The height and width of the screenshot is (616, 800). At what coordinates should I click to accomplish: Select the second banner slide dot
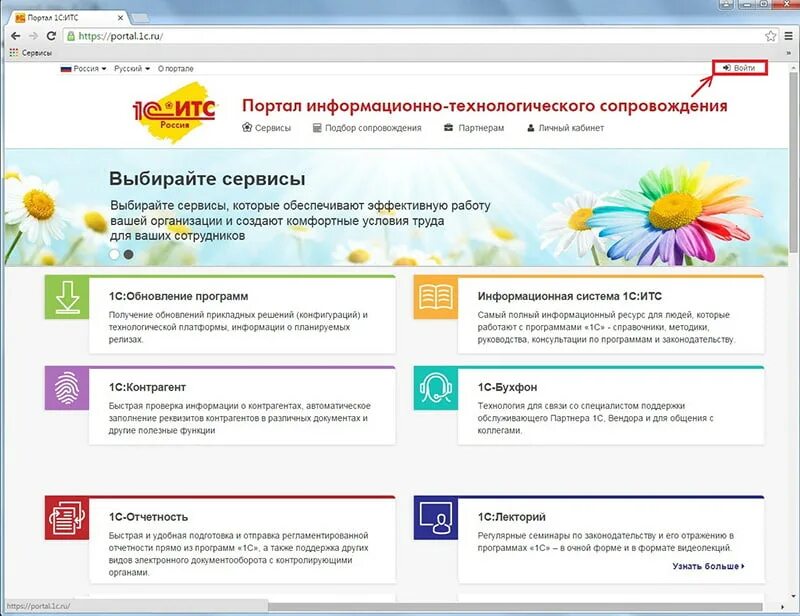click(129, 254)
